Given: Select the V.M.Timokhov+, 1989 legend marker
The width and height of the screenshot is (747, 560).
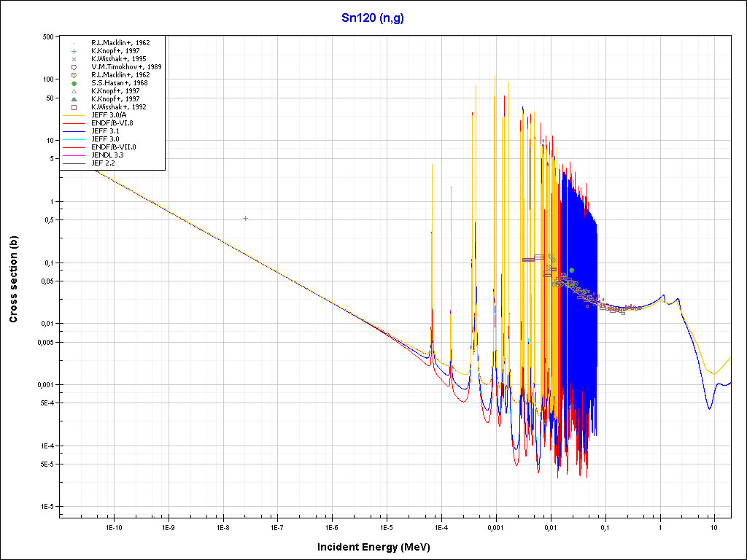Looking at the screenshot, I should (x=74, y=67).
